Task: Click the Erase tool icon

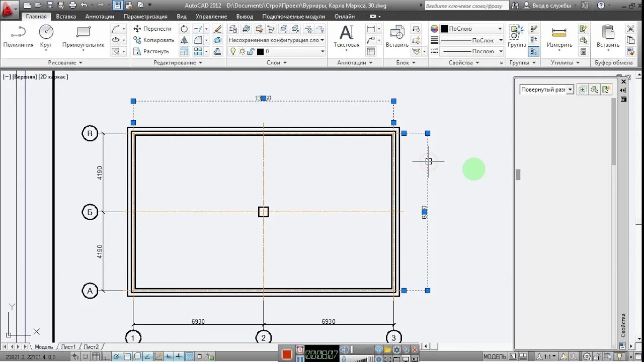Action: (x=217, y=29)
